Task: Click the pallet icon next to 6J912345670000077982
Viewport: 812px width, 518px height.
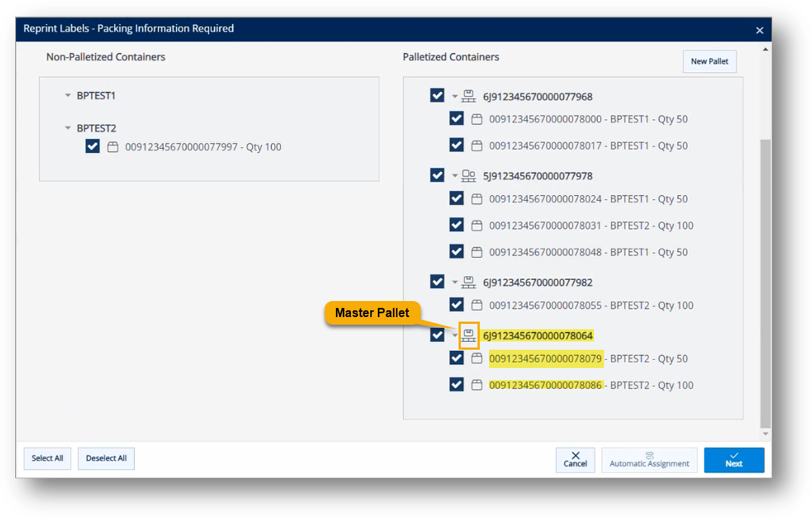Action: click(469, 281)
